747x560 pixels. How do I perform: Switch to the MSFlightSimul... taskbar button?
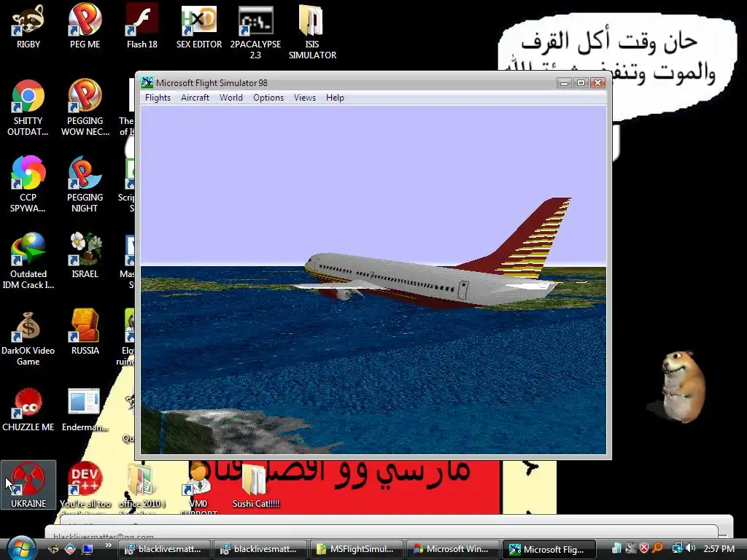356,549
